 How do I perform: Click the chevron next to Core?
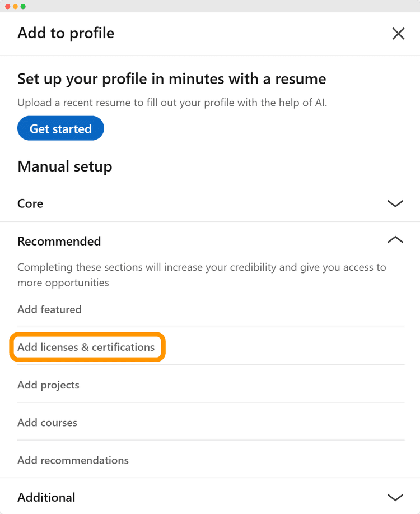coord(395,203)
